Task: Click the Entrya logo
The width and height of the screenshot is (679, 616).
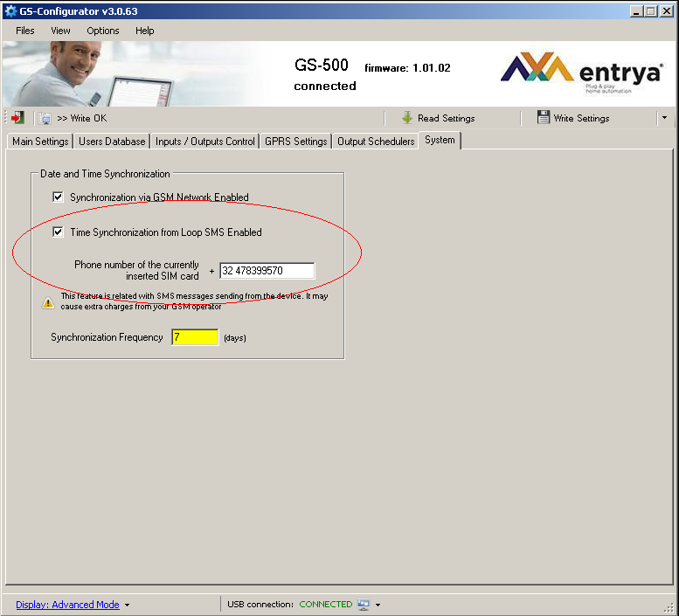Action: pos(582,72)
